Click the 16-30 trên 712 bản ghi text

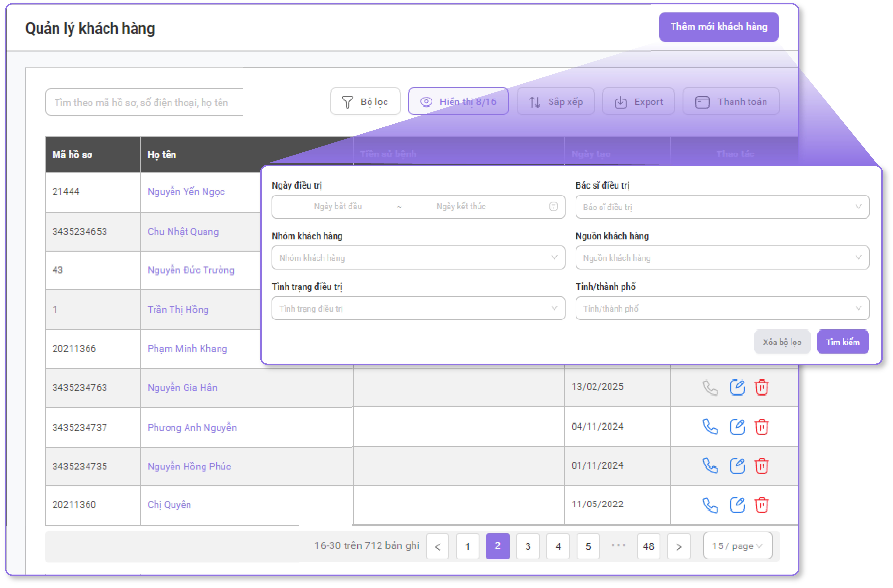point(367,546)
